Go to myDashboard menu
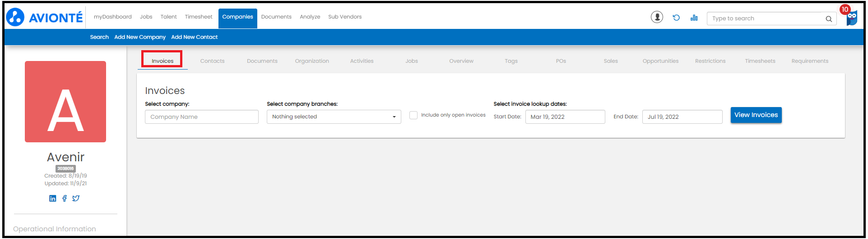This screenshot has height=239, width=868. 113,17
